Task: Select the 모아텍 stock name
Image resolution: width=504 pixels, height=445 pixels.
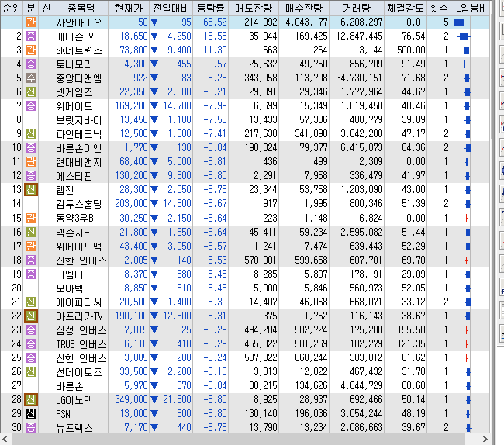Action: click(70, 288)
